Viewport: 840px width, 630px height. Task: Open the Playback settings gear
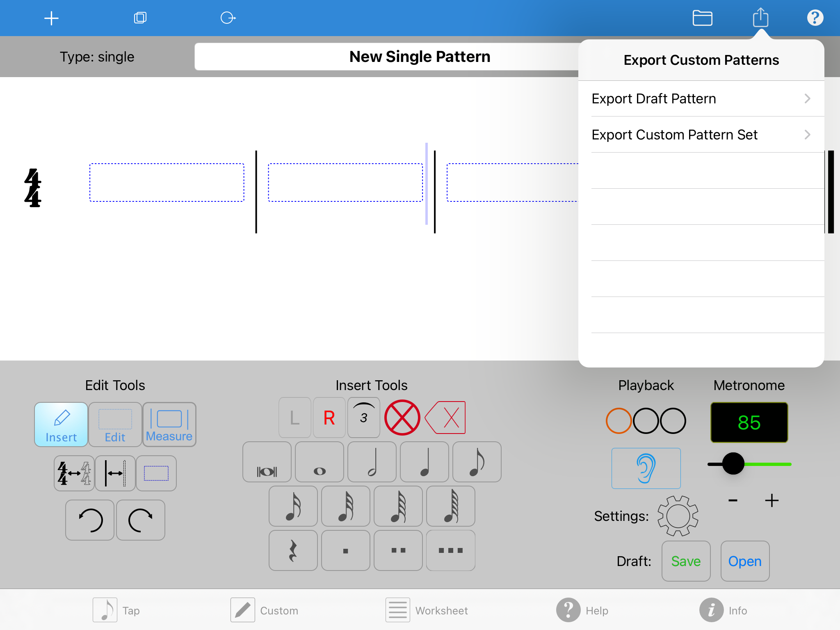(678, 516)
